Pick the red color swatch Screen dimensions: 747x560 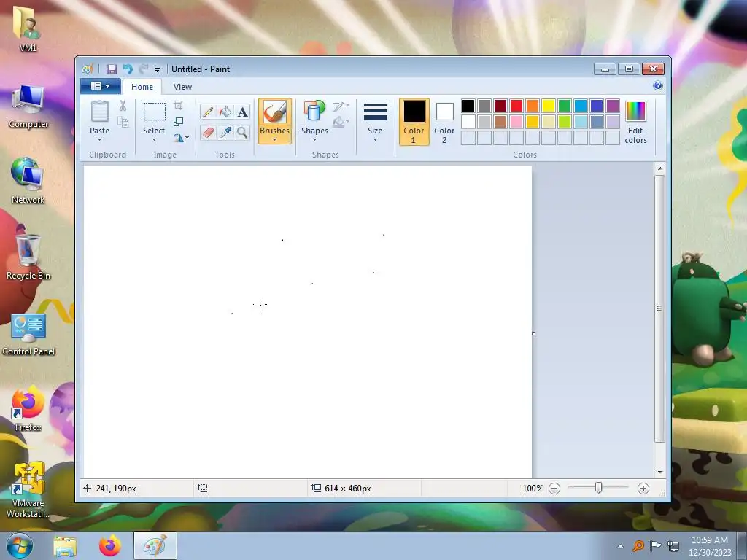tap(516, 106)
